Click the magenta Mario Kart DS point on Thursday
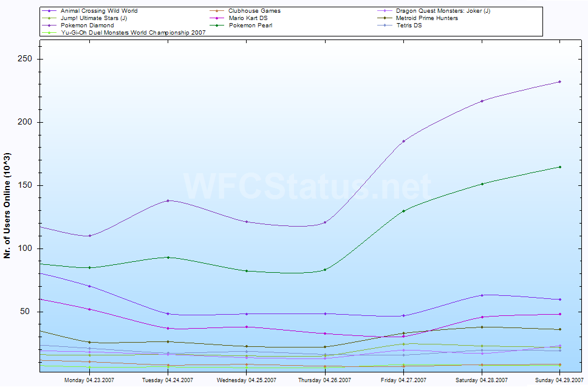Viewport: 588px width, 387px height. click(325, 334)
